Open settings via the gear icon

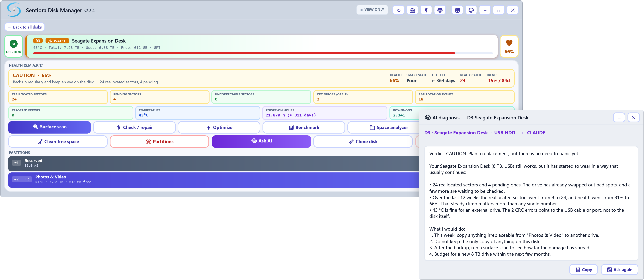(440, 10)
